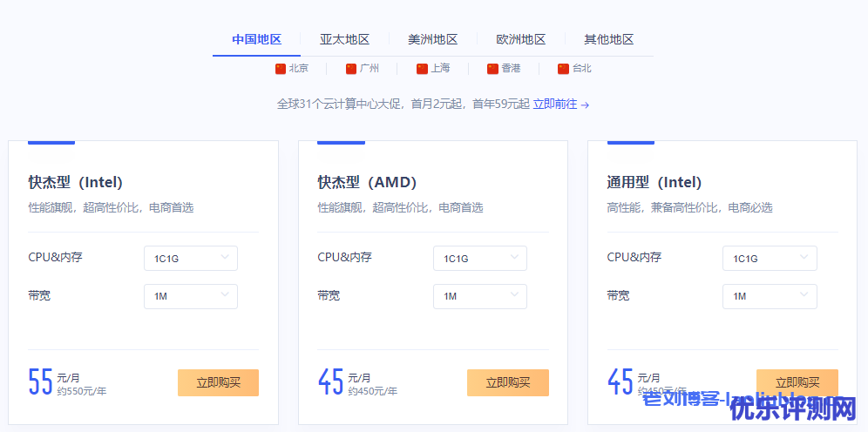Open the 美洲地区 region tab
The width and height of the screenshot is (868, 432).
(432, 39)
